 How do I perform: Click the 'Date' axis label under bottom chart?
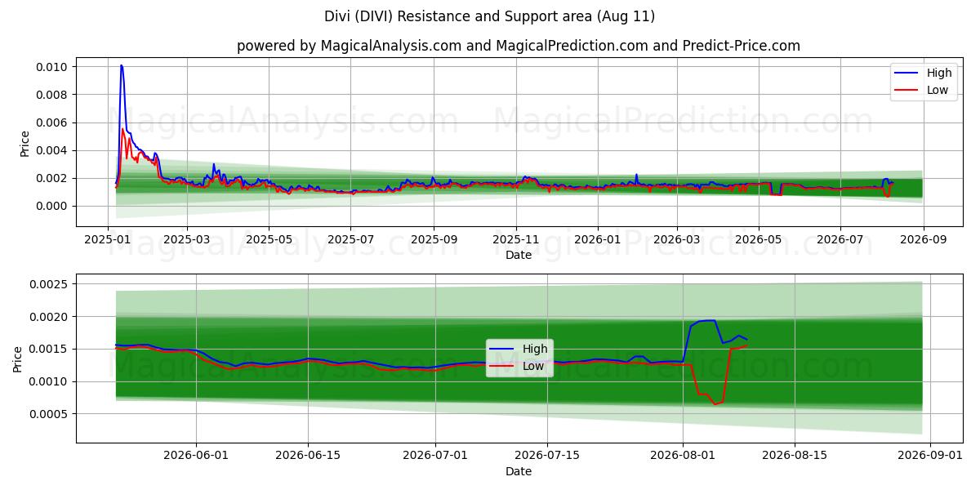click(519, 471)
